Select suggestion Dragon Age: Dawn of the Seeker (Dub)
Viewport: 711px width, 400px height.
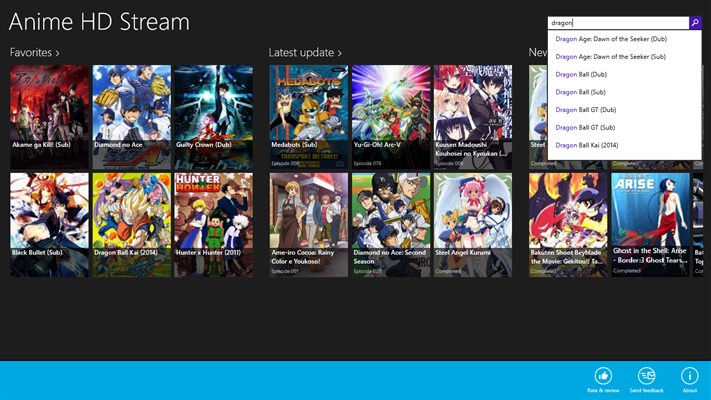tap(624, 39)
